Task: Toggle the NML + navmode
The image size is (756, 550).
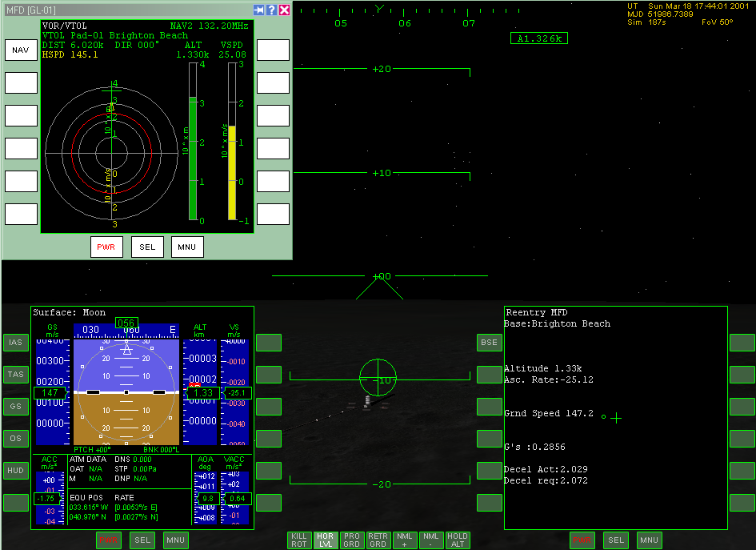Action: (x=405, y=540)
